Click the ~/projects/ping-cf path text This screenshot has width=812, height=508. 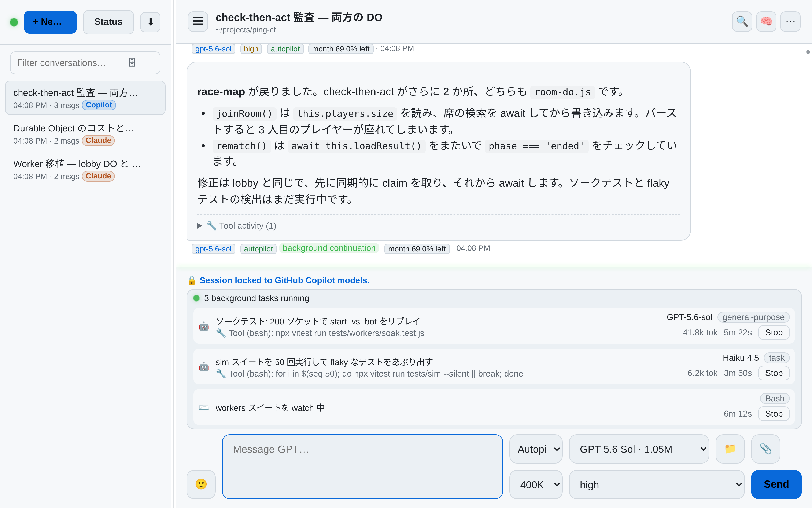pyautogui.click(x=245, y=30)
